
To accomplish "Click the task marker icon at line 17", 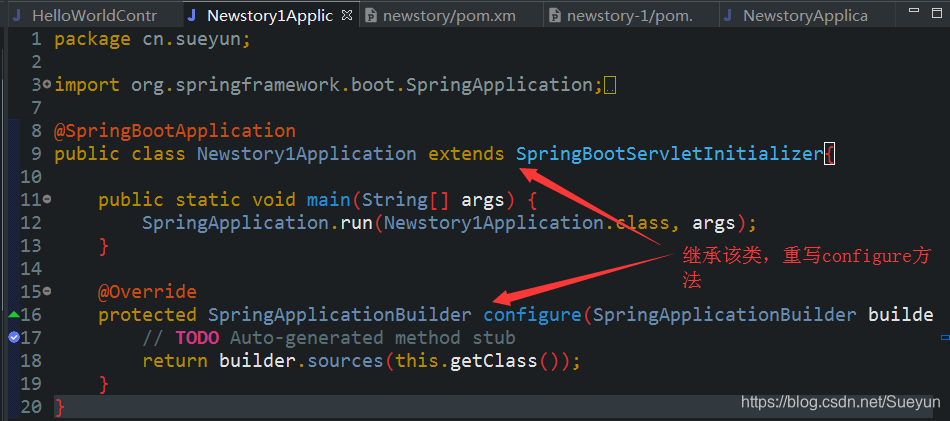I will (x=14, y=337).
